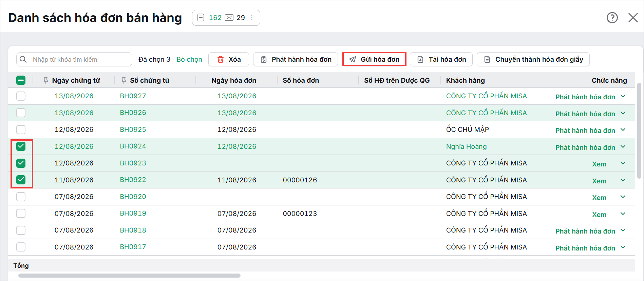Check the box for row BH0927
The image size is (644, 281).
point(21,96)
